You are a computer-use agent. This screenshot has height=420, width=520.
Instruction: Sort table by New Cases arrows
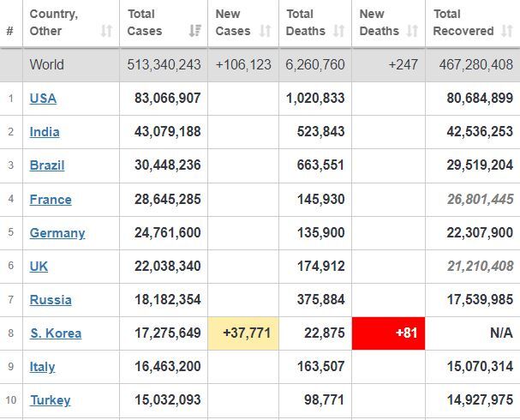(x=266, y=31)
